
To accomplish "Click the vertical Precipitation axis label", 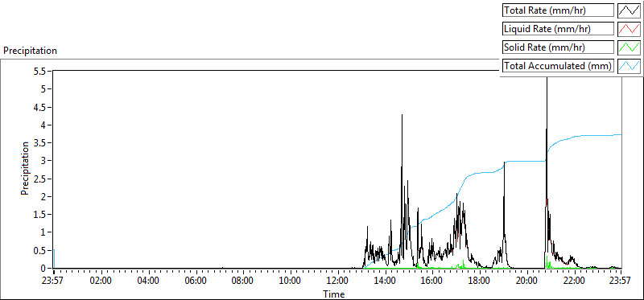I will pyautogui.click(x=25, y=168).
